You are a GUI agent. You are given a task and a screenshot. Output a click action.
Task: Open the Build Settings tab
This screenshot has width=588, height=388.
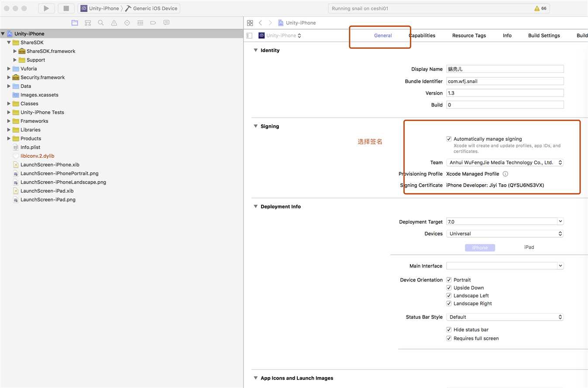coord(544,36)
